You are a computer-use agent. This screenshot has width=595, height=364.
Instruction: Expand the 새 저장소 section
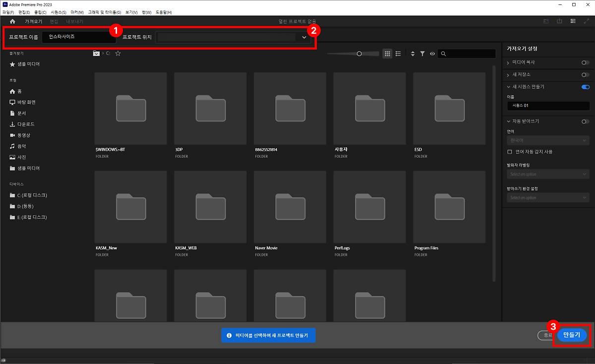[509, 74]
